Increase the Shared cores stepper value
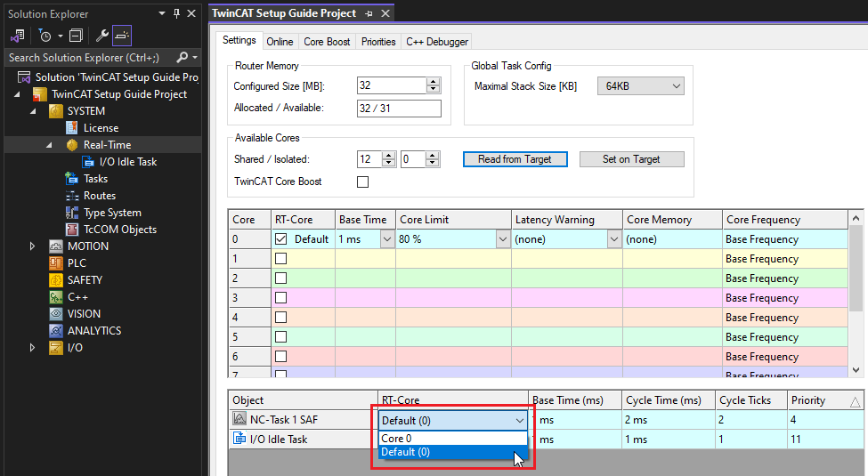 (x=389, y=155)
